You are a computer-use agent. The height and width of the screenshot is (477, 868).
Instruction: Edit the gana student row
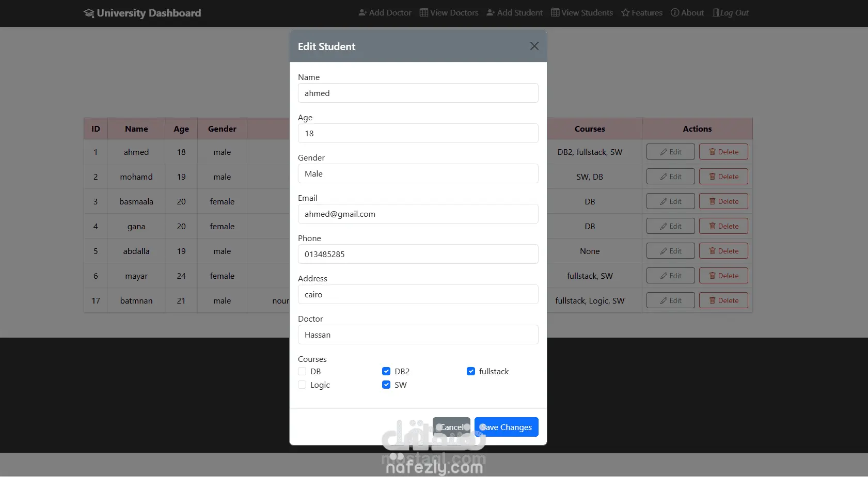coord(671,226)
